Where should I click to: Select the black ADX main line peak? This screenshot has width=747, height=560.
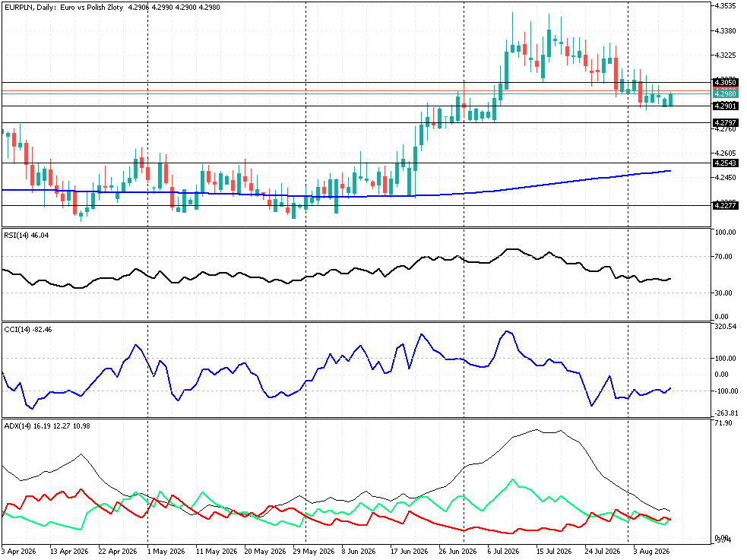point(537,430)
